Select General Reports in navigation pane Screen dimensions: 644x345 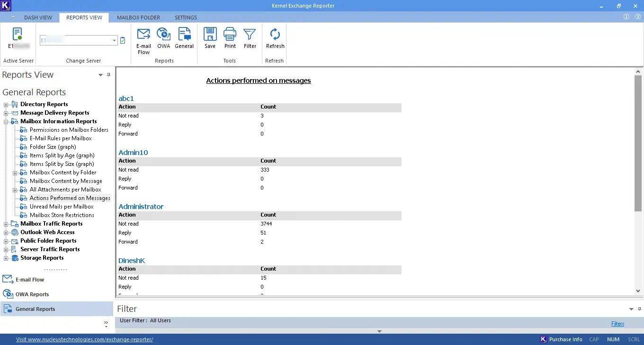pos(57,309)
